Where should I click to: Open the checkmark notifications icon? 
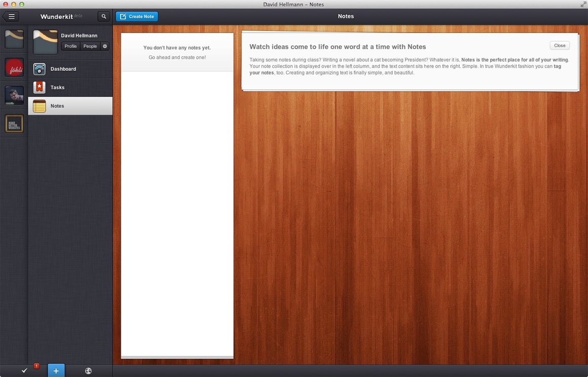24,370
